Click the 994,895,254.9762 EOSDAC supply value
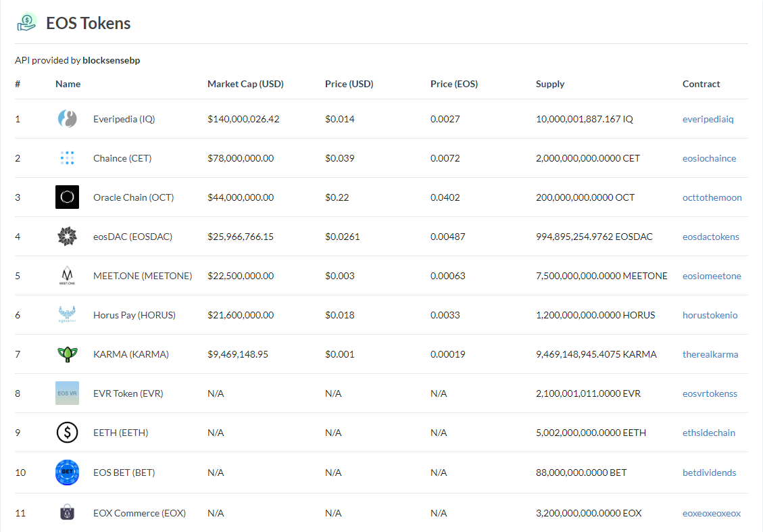This screenshot has width=763, height=532. click(593, 237)
